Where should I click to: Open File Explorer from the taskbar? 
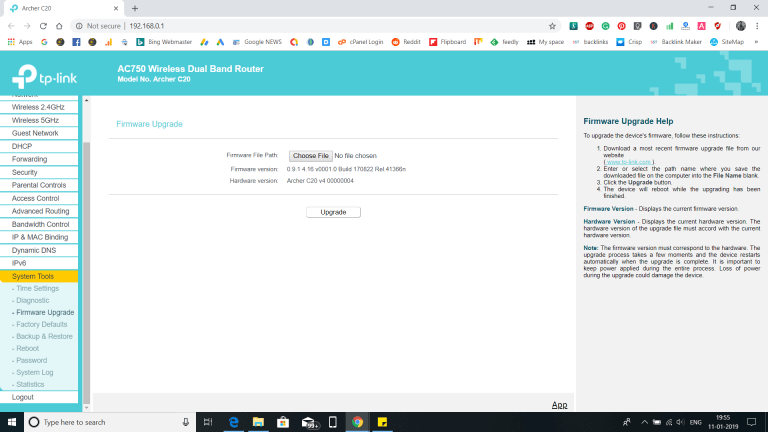pyautogui.click(x=258, y=422)
